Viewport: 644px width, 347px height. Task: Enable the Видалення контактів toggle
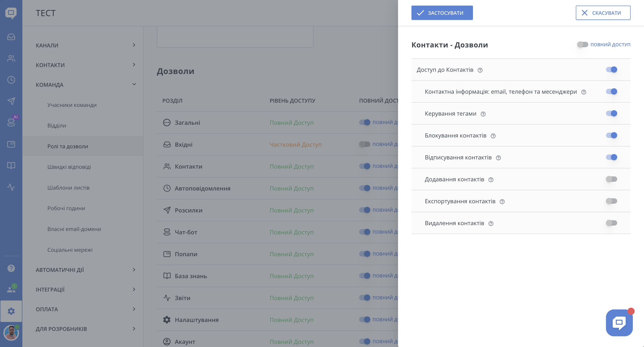[611, 223]
